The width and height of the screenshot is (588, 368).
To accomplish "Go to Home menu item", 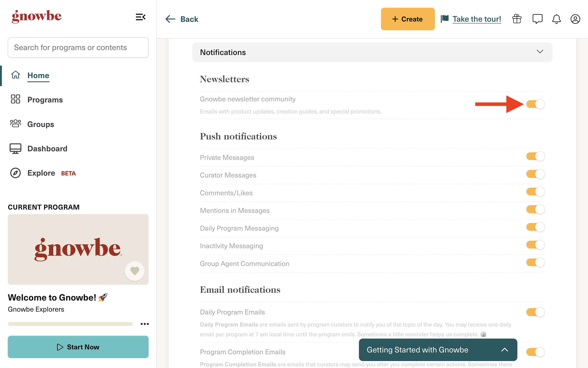I will point(38,75).
